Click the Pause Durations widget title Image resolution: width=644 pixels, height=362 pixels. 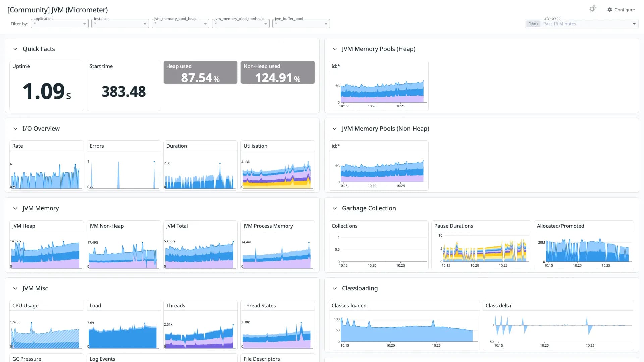[454, 226]
